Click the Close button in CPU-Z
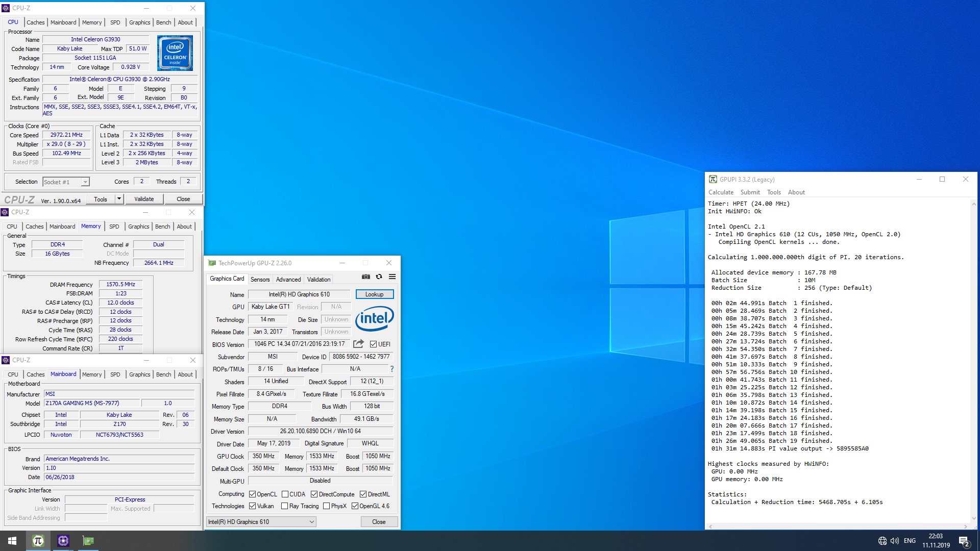Image resolution: width=980 pixels, height=551 pixels. click(x=183, y=199)
